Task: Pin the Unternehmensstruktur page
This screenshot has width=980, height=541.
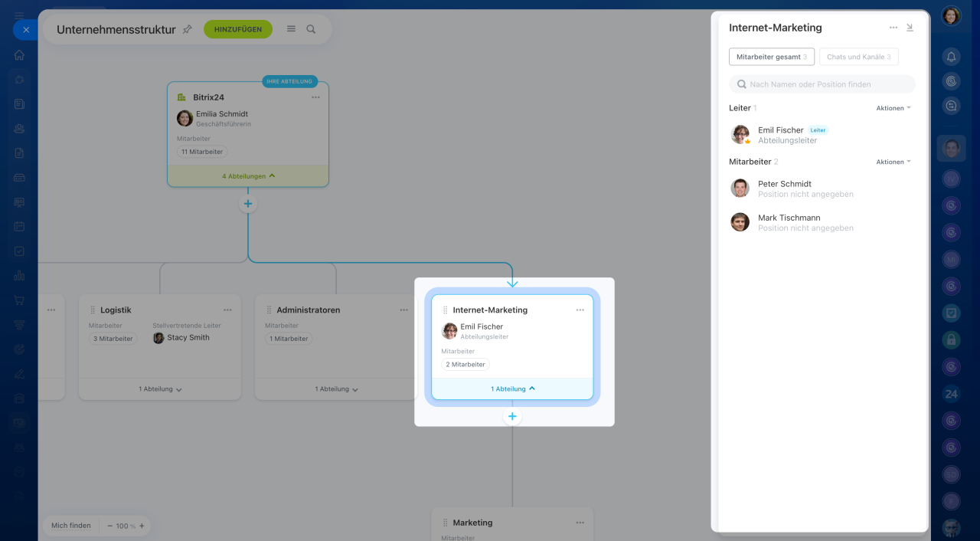Action: [x=188, y=29]
